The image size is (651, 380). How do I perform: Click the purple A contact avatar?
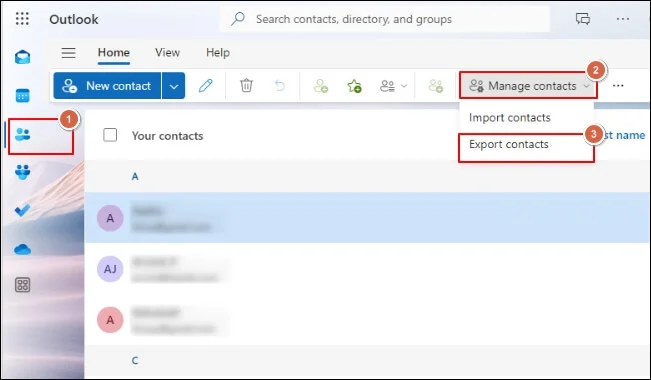pos(110,218)
